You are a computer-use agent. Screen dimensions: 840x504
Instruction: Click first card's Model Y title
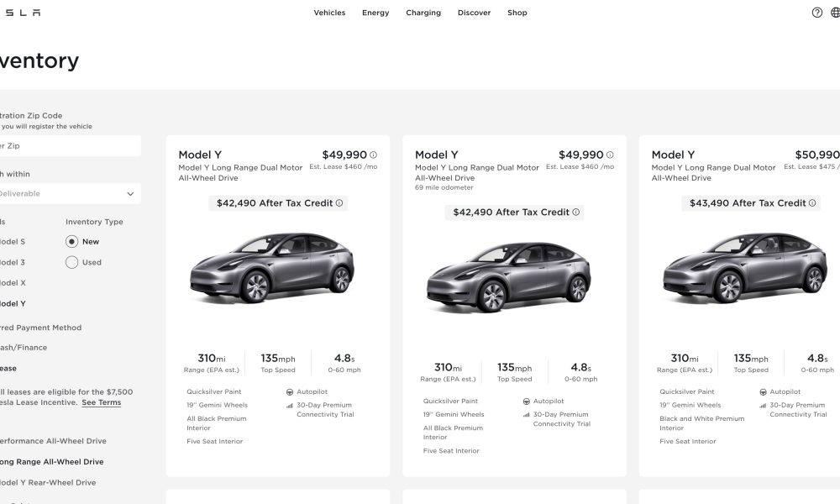point(200,155)
